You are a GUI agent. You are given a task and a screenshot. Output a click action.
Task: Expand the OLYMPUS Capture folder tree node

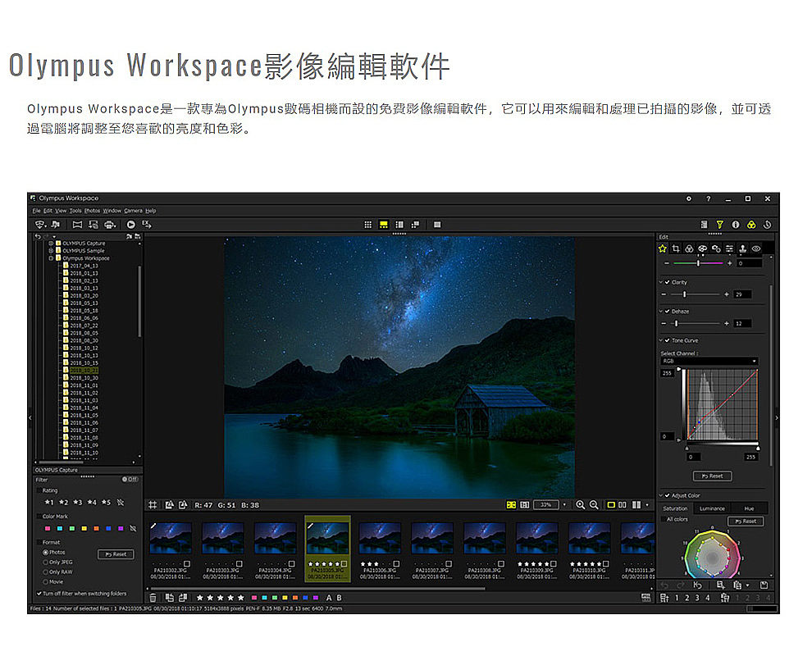[x=51, y=244]
